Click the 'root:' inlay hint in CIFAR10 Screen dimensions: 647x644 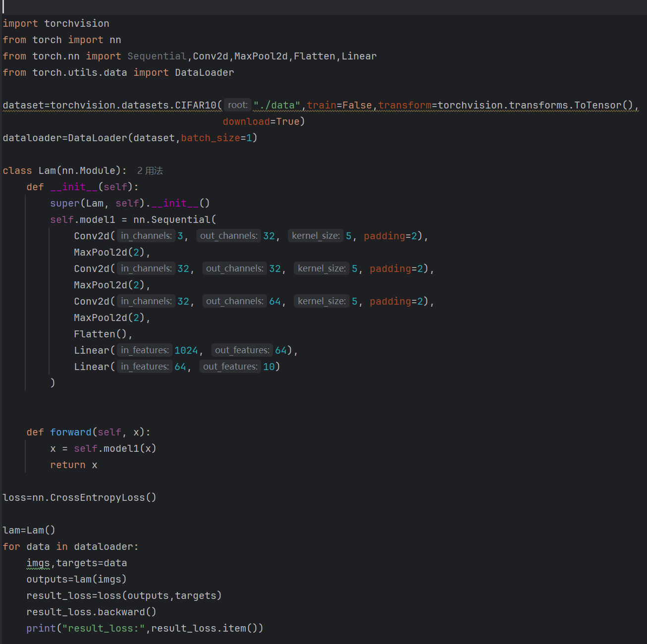[x=238, y=105]
